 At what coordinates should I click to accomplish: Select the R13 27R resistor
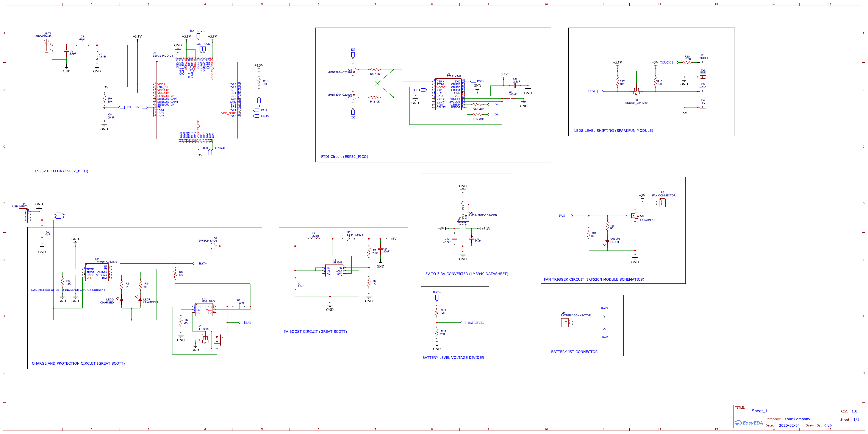[477, 104]
